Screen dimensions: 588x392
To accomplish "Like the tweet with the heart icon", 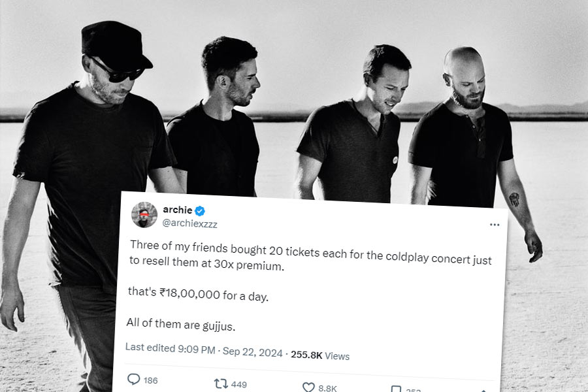I will click(308, 387).
